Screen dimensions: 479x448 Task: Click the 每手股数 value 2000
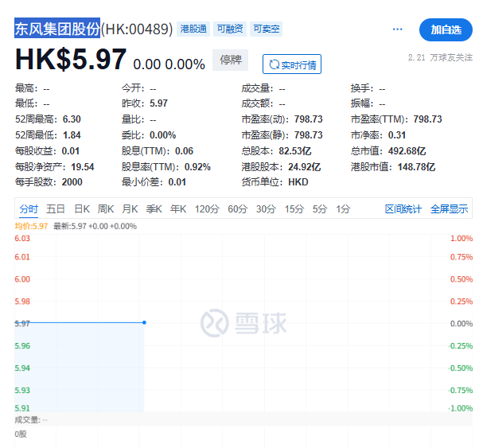click(72, 182)
